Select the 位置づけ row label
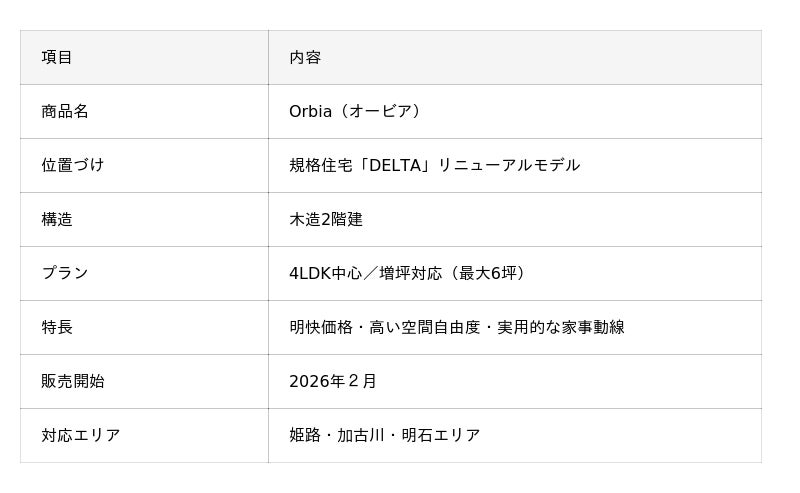This screenshot has height=493, width=800. pyautogui.click(x=72, y=165)
